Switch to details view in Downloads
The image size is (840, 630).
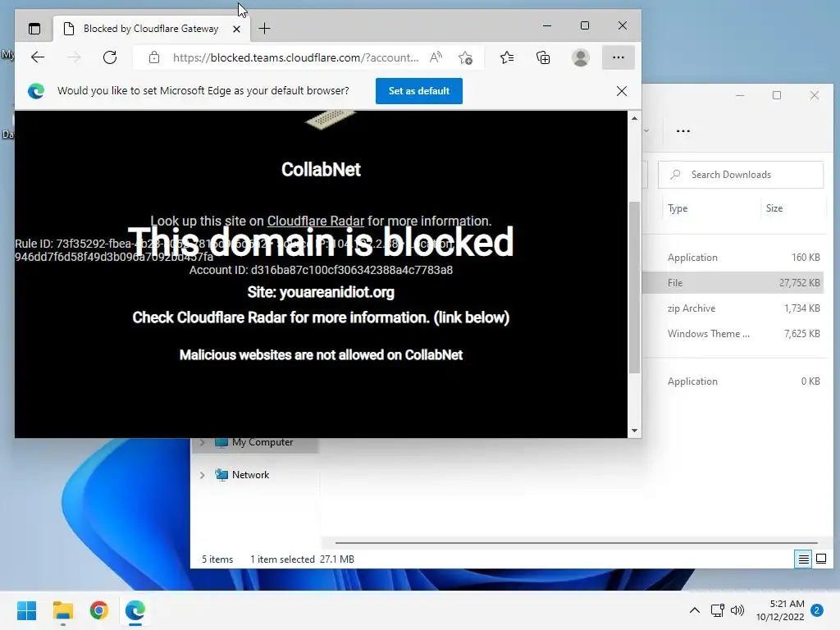point(804,559)
